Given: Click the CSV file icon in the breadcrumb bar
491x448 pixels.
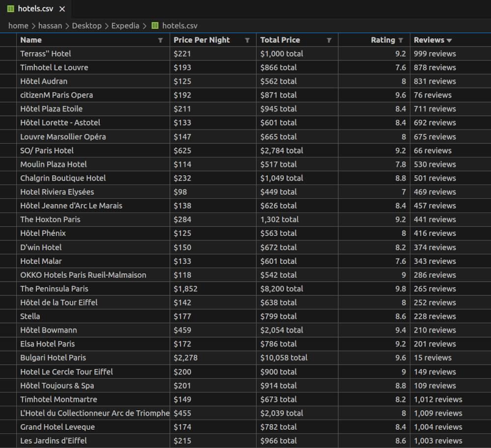Looking at the screenshot, I should pos(155,26).
